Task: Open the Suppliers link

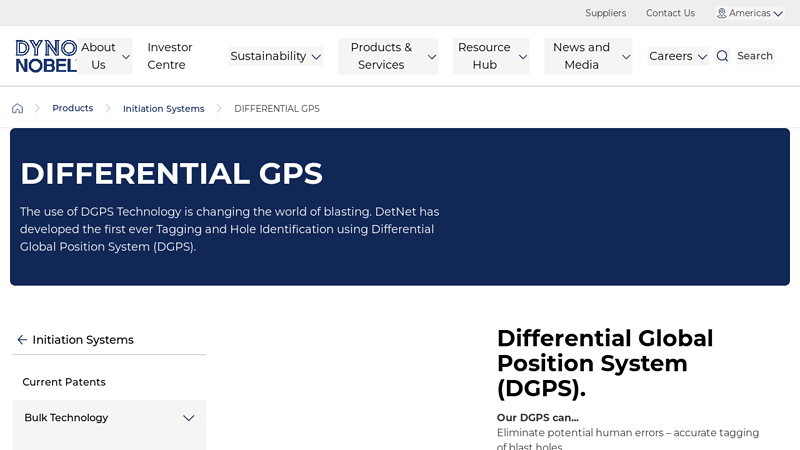Action: 605,13
